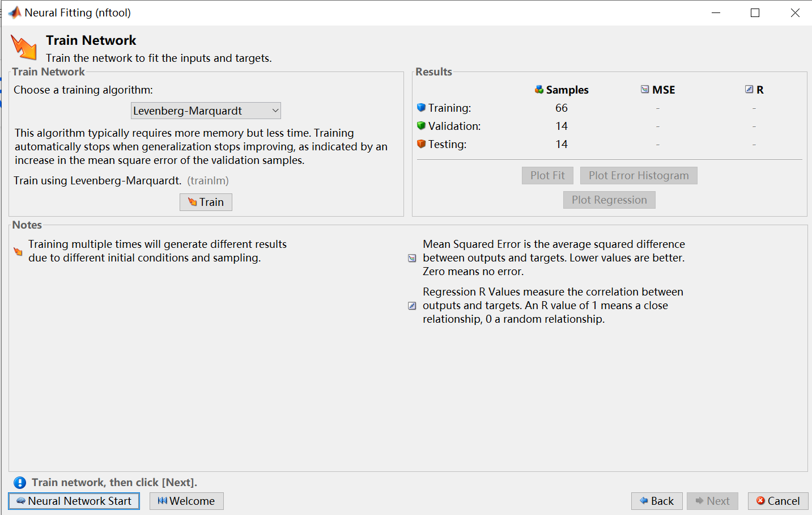Click the Next button
This screenshot has height=515, width=812.
(x=712, y=501)
